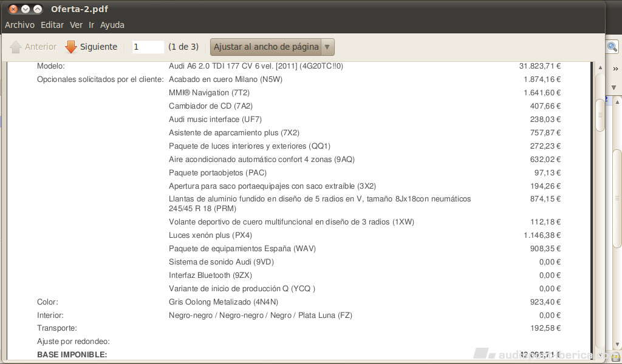622x364 pixels.
Task: Click the price '272,23 €'
Action: (545, 146)
